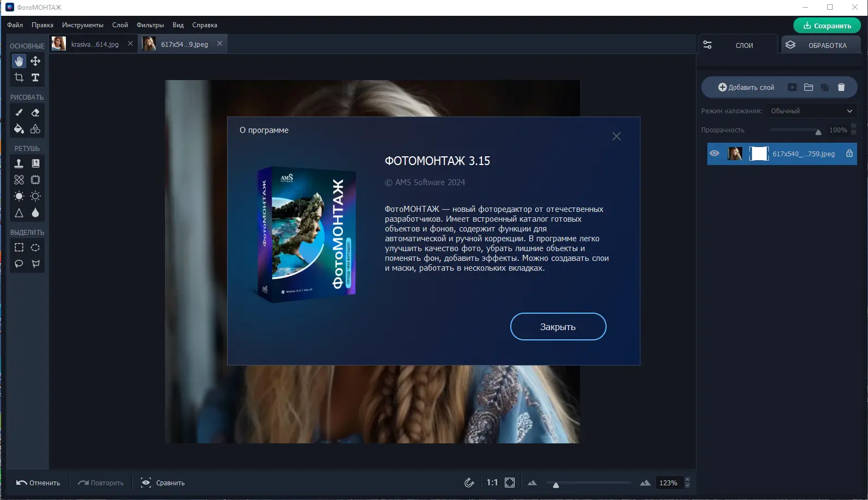
Task: Click the white mask thumbnail on layer
Action: 759,154
